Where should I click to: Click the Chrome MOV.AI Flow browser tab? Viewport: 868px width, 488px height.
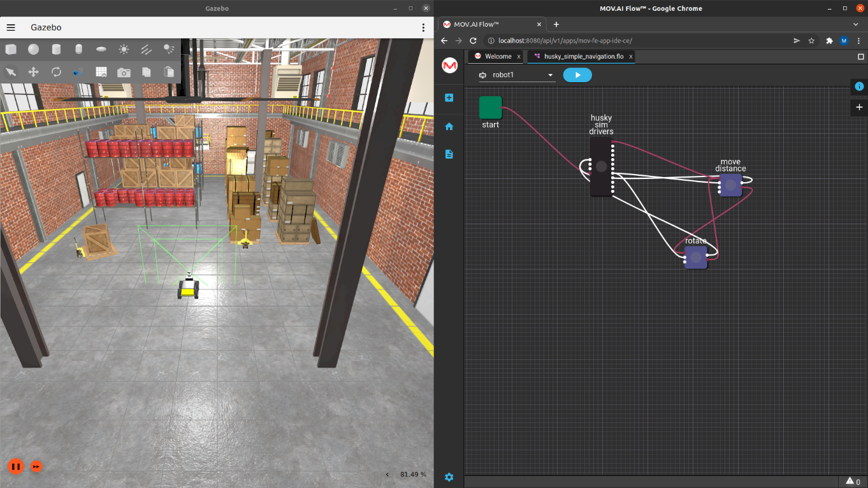coord(492,24)
